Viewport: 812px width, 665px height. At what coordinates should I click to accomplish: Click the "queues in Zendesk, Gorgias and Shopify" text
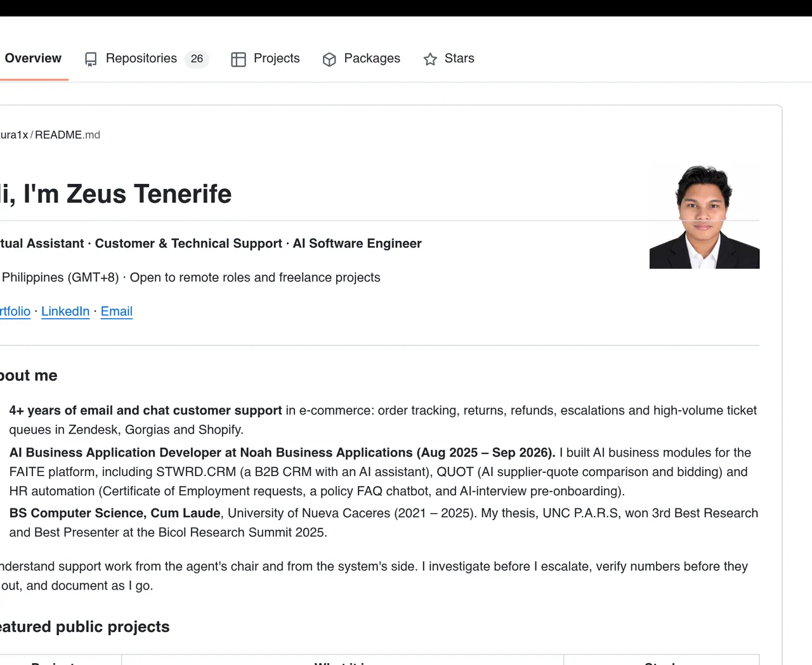125,430
